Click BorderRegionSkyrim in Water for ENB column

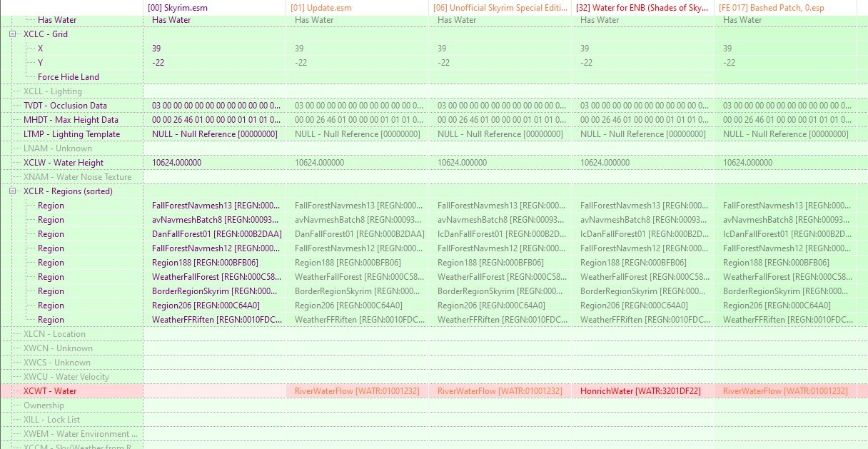click(643, 291)
